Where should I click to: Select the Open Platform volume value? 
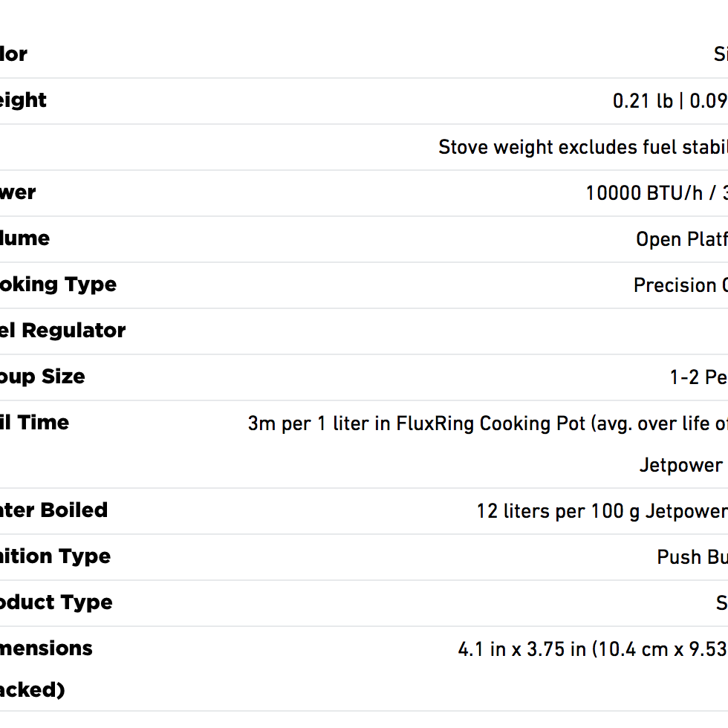[x=680, y=239]
